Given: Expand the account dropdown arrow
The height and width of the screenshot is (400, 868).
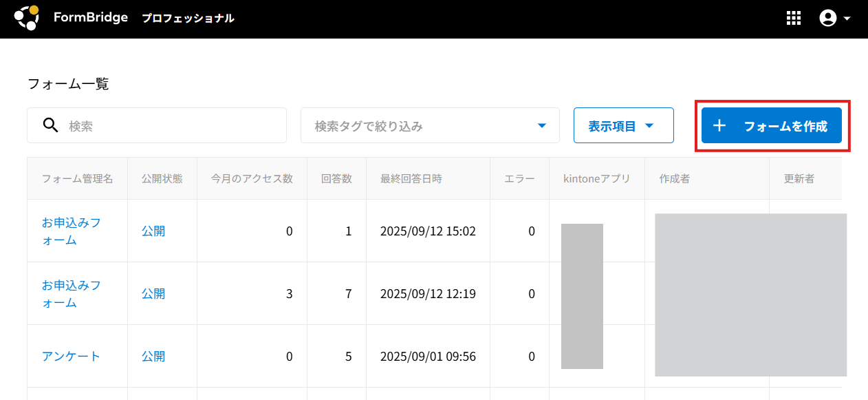Looking at the screenshot, I should pyautogui.click(x=847, y=19).
